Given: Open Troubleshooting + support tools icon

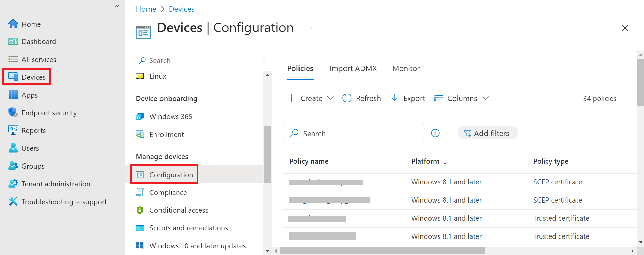Looking at the screenshot, I should point(13,202).
